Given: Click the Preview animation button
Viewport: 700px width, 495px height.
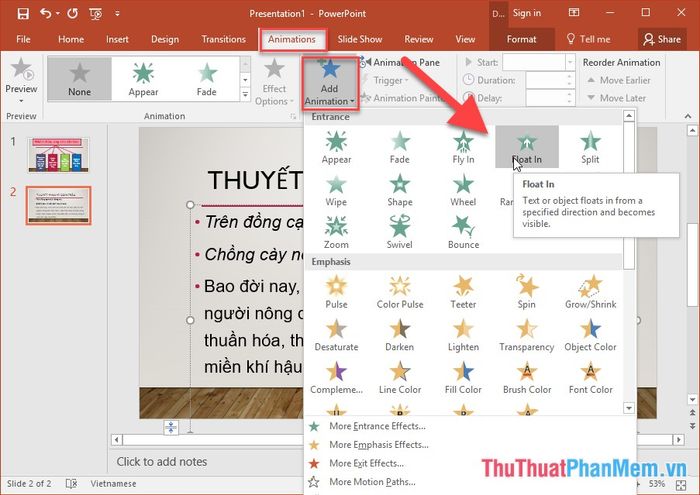Looking at the screenshot, I should (21, 80).
